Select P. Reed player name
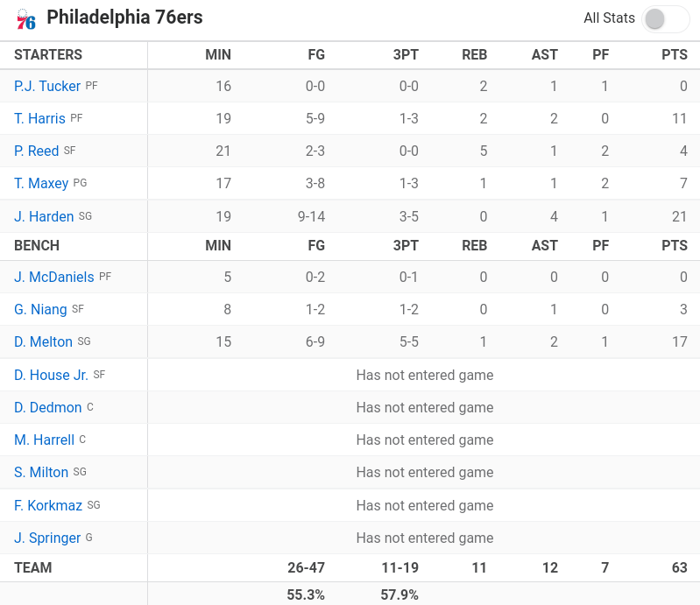The image size is (700, 605). point(37,151)
